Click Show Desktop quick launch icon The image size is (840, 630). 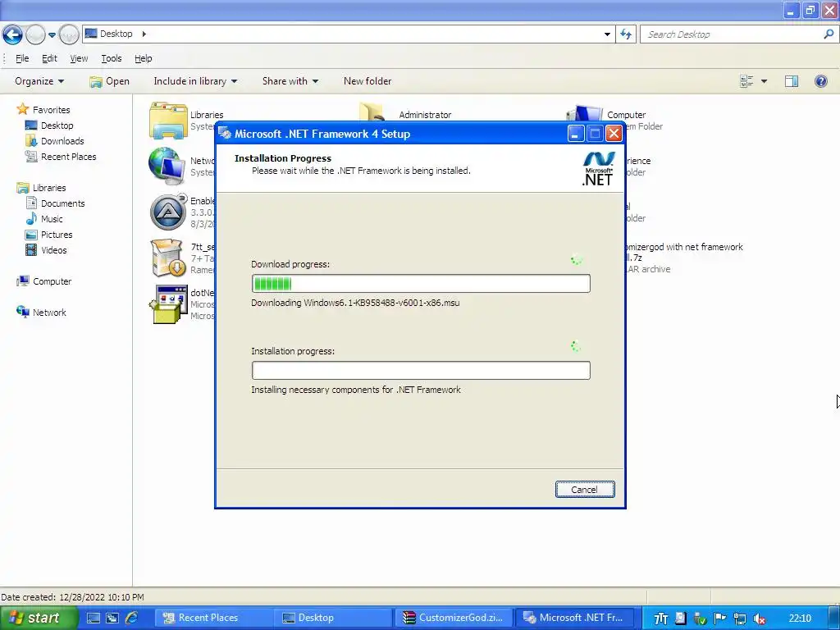click(94, 619)
